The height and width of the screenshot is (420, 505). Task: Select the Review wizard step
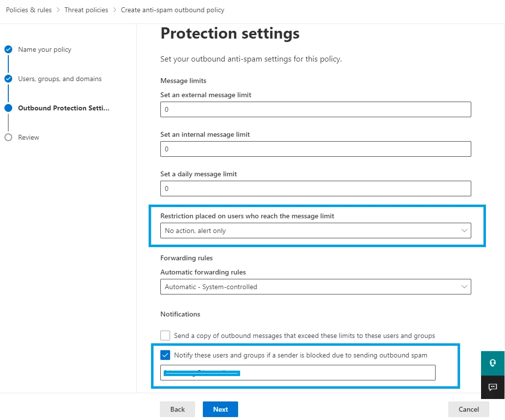click(28, 137)
